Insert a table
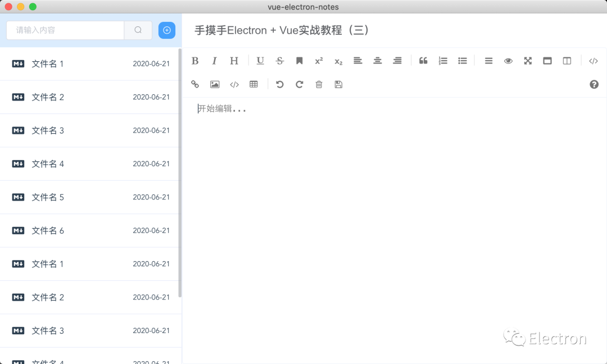This screenshot has height=364, width=607. (253, 84)
